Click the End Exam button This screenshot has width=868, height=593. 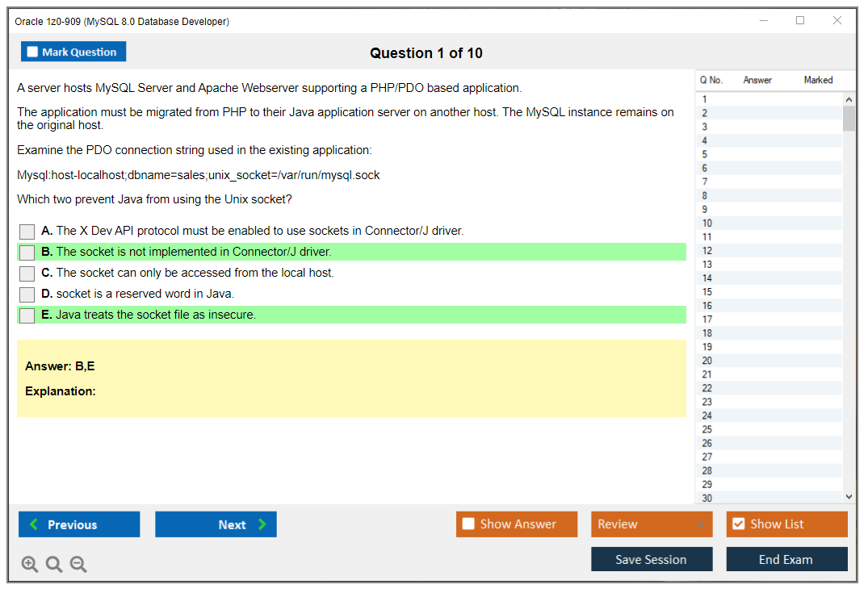786,559
